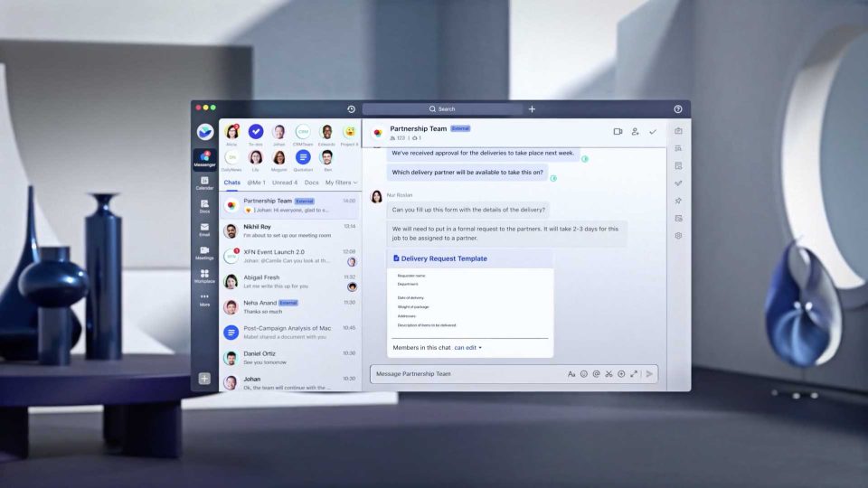This screenshot has height=488, width=868.
Task: Click the history clock icon in title bar
Action: [x=352, y=109]
